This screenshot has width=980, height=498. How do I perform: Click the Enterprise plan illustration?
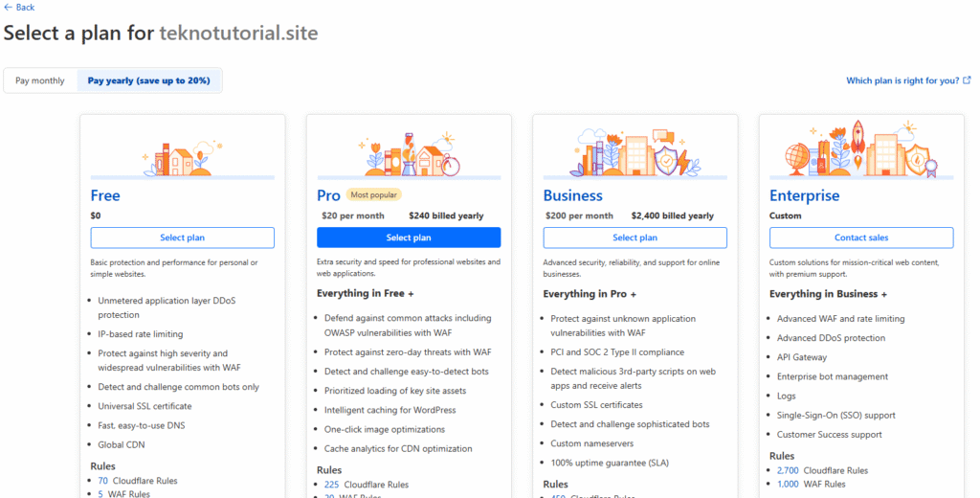[x=861, y=148]
